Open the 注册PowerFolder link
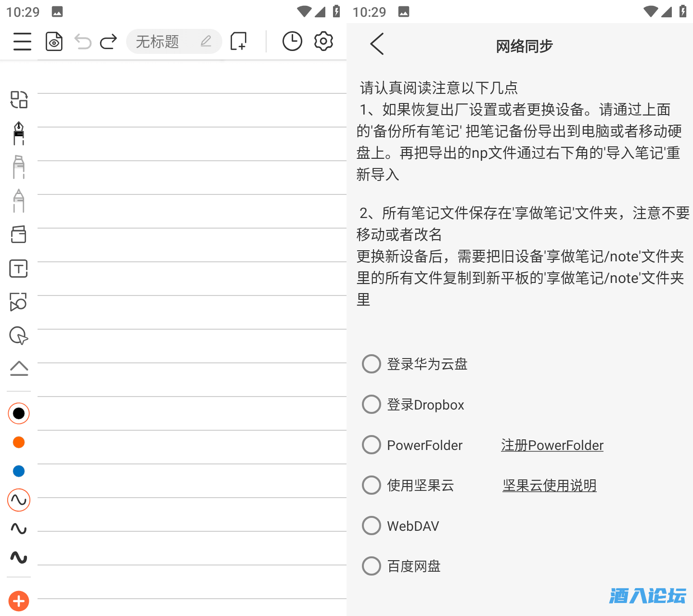Viewport: 693px width, 616px height. 552,445
